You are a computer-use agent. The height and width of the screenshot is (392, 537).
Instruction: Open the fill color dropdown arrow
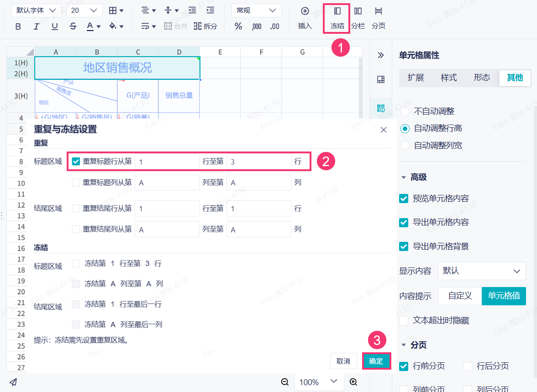pos(121,26)
